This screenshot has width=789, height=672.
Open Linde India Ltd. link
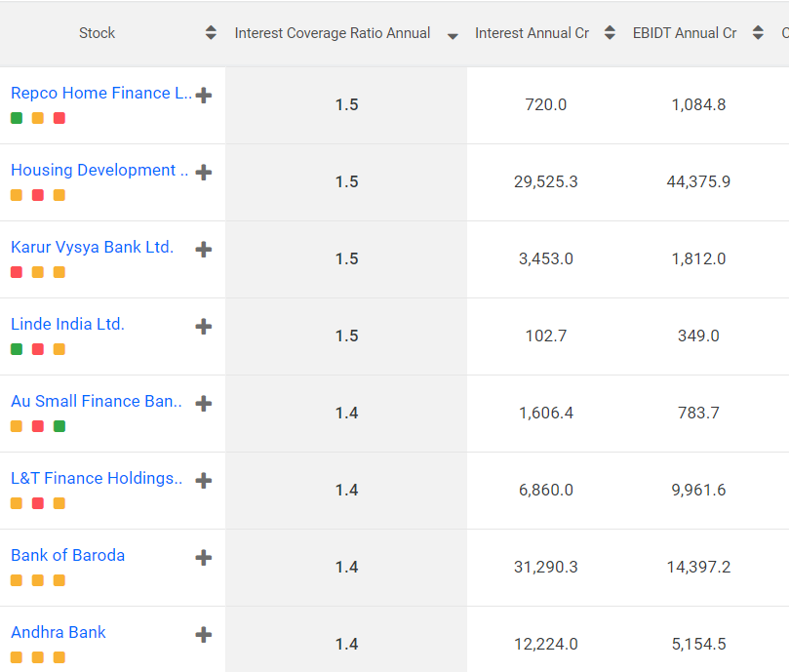click(x=67, y=324)
